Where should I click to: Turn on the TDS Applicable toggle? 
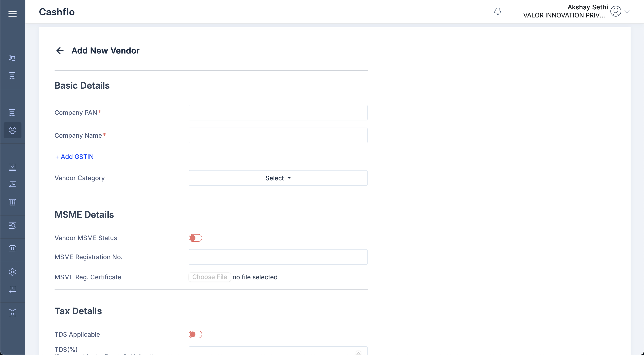(x=195, y=334)
